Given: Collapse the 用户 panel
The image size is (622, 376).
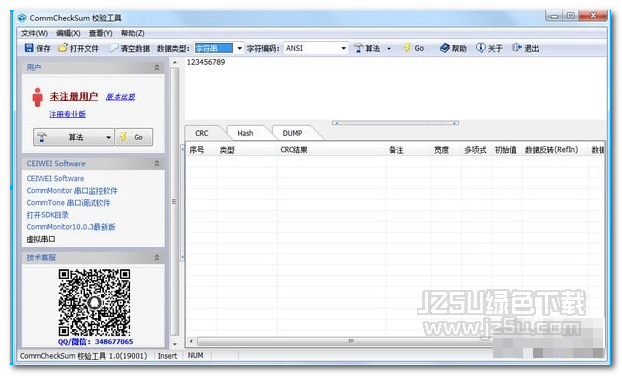Looking at the screenshot, I should point(157,67).
